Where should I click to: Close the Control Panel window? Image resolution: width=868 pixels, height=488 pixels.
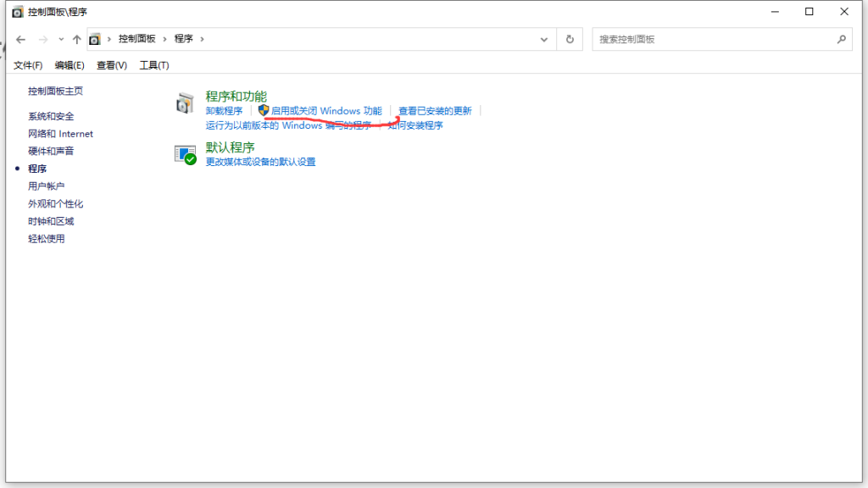click(844, 12)
